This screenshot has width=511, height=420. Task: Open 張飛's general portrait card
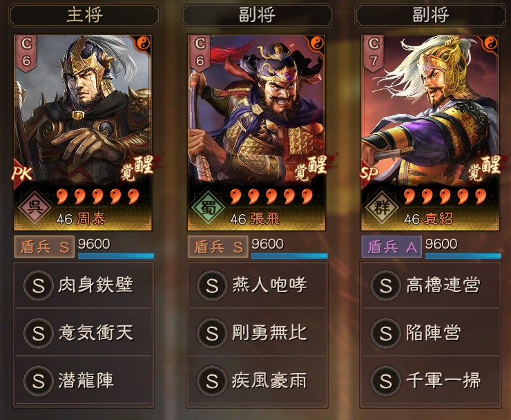click(x=256, y=133)
